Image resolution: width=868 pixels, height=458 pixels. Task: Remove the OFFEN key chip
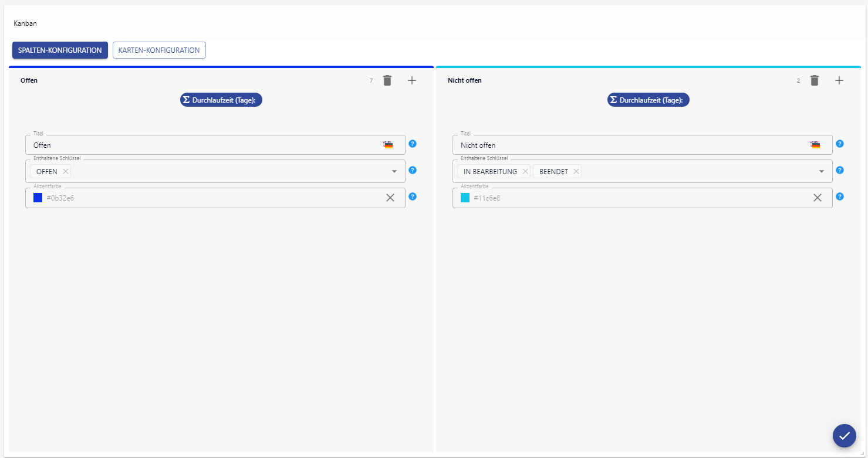(66, 172)
